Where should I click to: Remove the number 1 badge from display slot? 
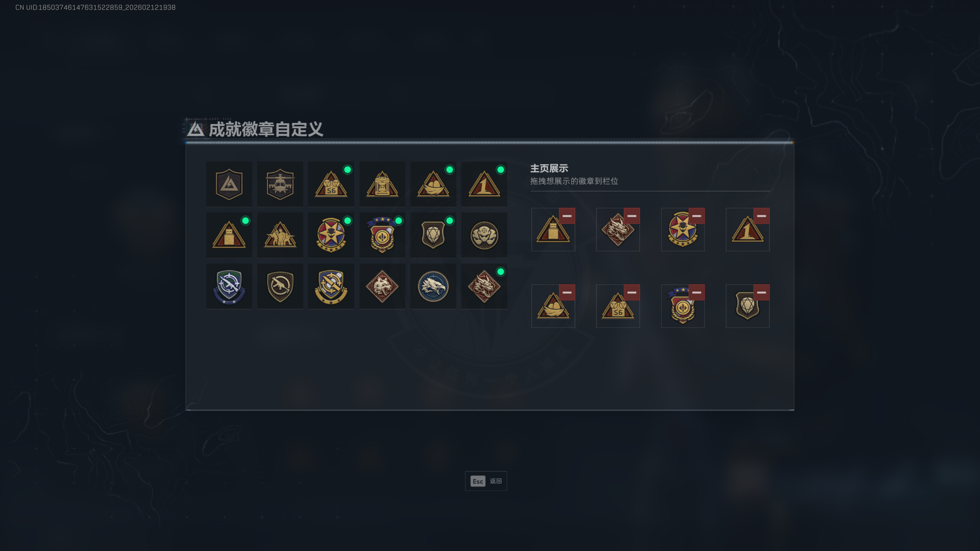761,216
